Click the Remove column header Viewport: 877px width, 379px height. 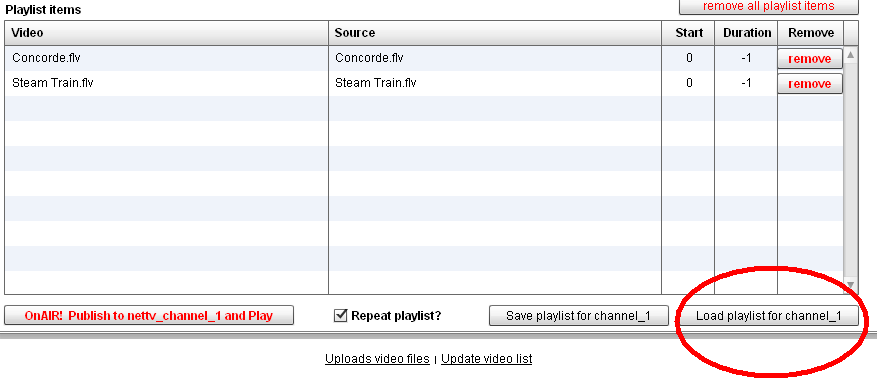(810, 33)
